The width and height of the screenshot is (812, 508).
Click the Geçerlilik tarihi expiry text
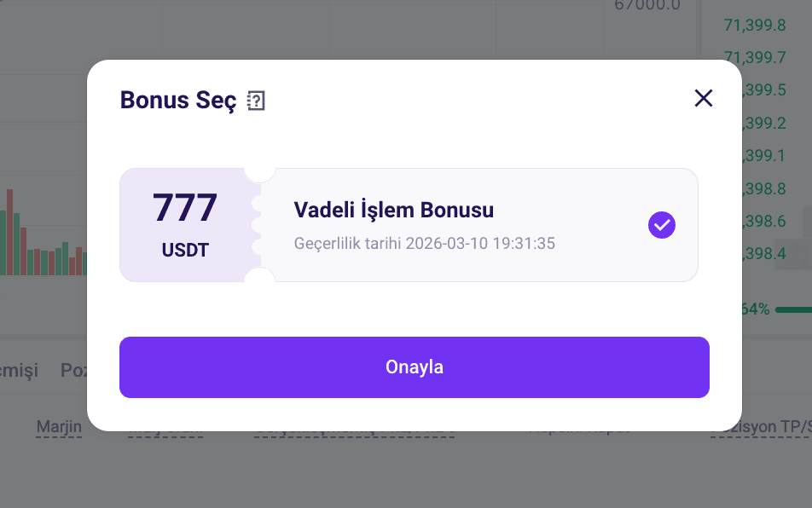pos(424,243)
